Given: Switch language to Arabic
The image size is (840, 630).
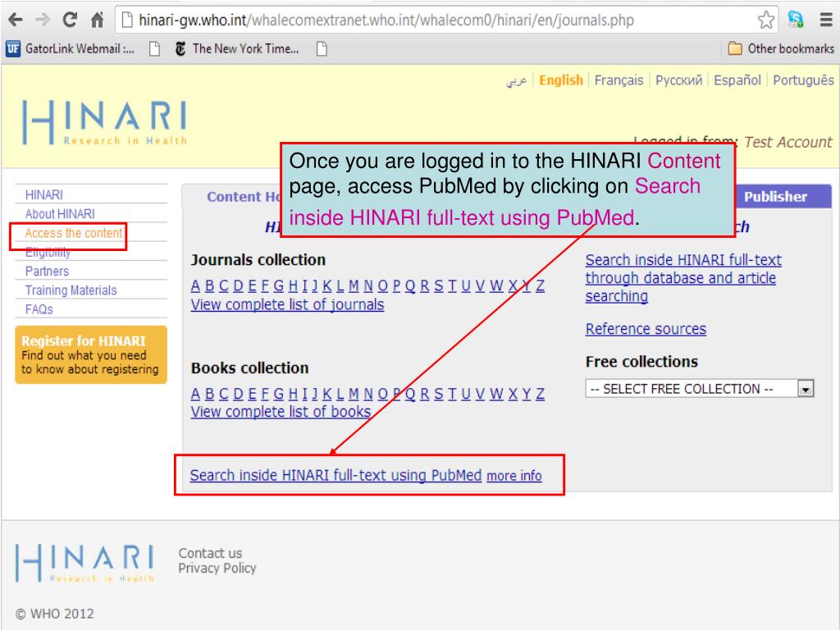Looking at the screenshot, I should click(x=517, y=80).
